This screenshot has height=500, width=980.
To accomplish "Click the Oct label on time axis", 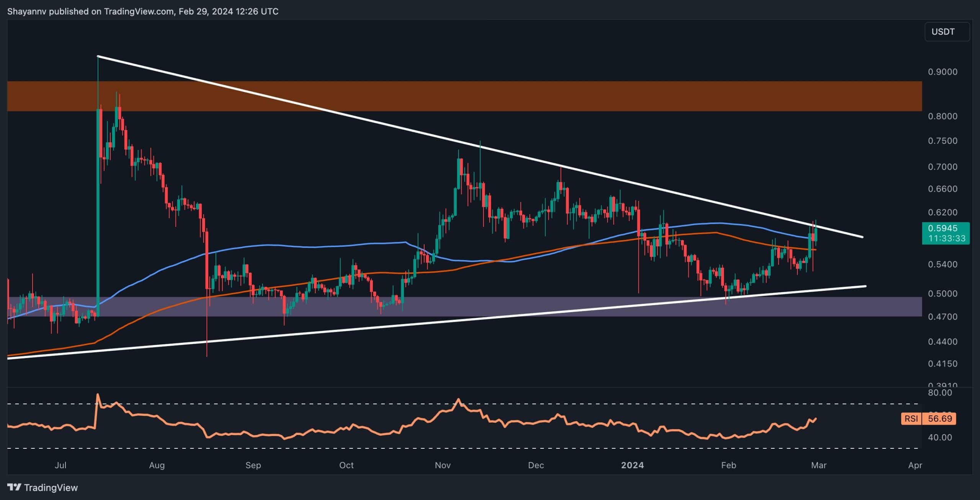I will click(x=346, y=465).
